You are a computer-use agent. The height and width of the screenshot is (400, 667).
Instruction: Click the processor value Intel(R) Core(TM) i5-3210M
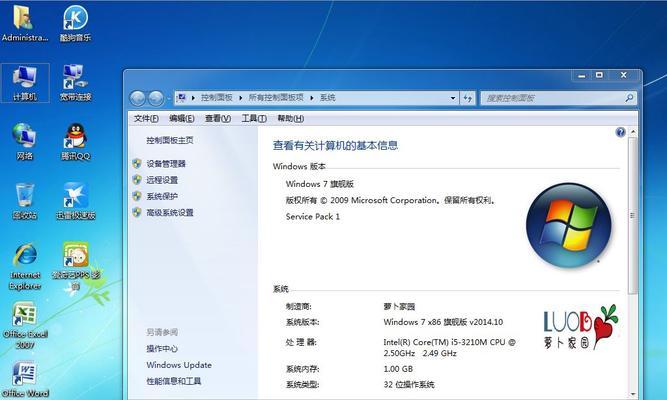click(449, 347)
